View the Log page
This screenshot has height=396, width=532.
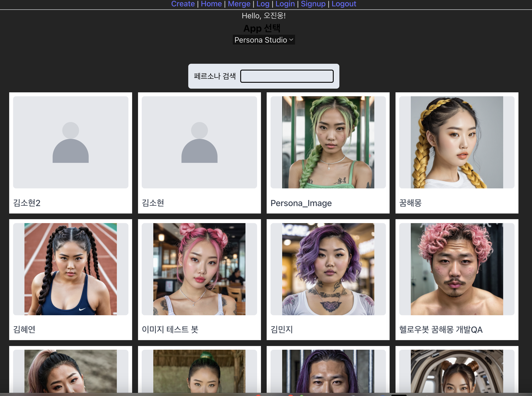point(263,3)
